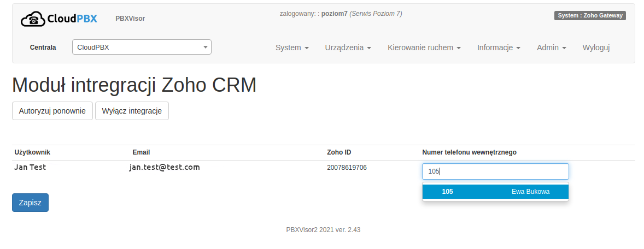This screenshot has height=249, width=644.
Task: Expand the Urządzenia menu
Action: point(348,48)
